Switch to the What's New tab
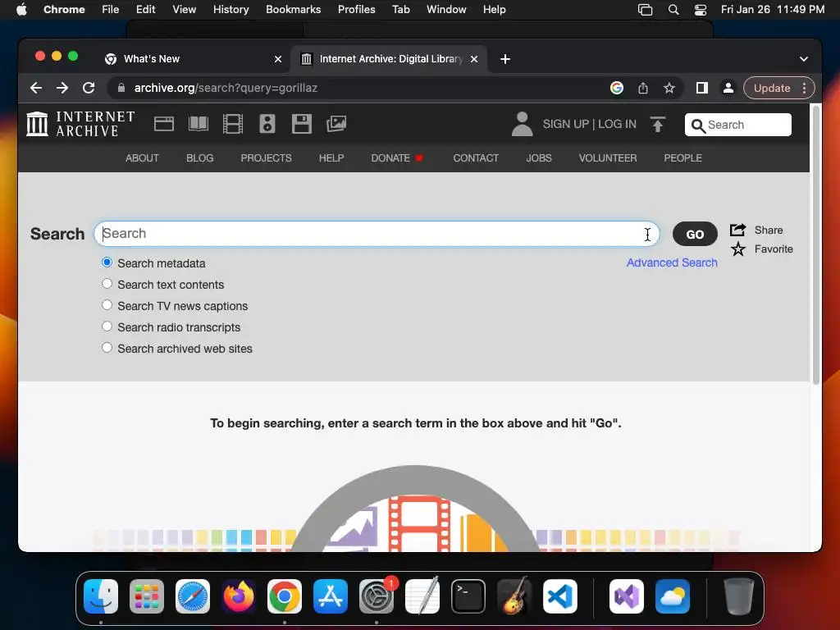 point(193,59)
